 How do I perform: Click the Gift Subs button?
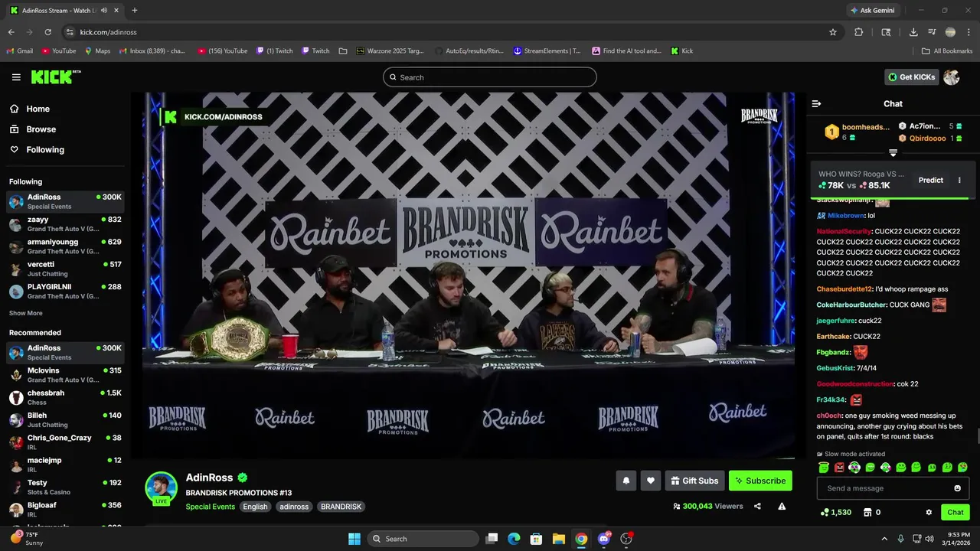pos(694,481)
